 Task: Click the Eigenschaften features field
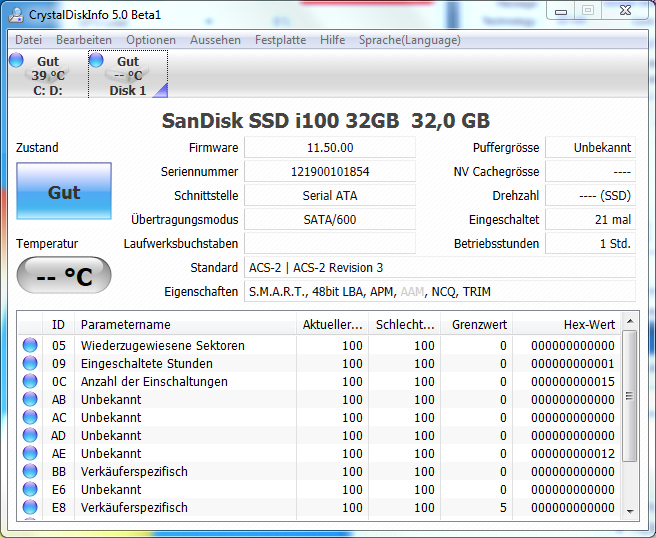(x=440, y=291)
